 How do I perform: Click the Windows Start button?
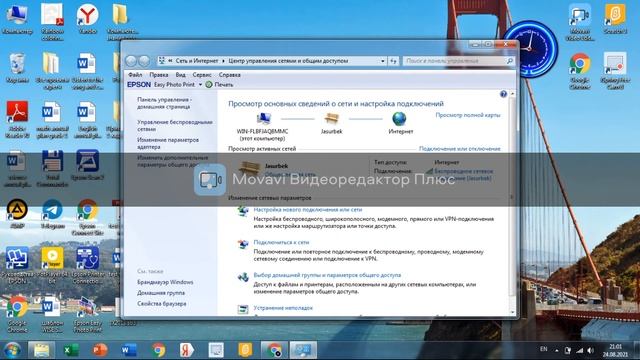point(12,350)
